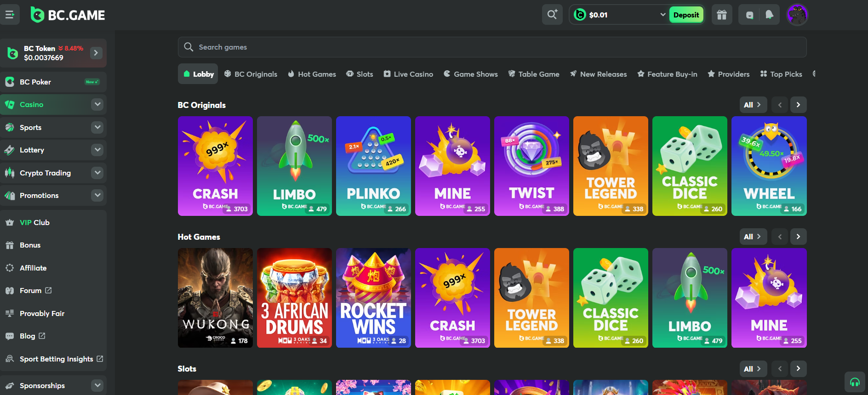Open the Provably Fair link

pyautogui.click(x=42, y=313)
